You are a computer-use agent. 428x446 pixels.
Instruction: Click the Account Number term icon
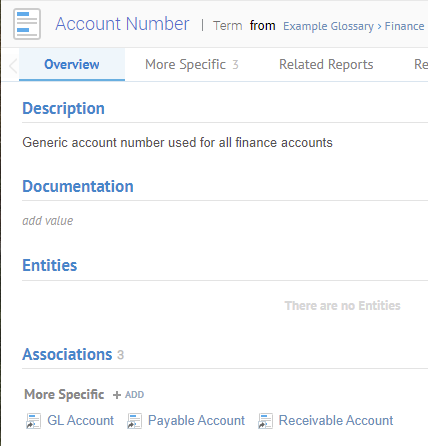click(27, 24)
